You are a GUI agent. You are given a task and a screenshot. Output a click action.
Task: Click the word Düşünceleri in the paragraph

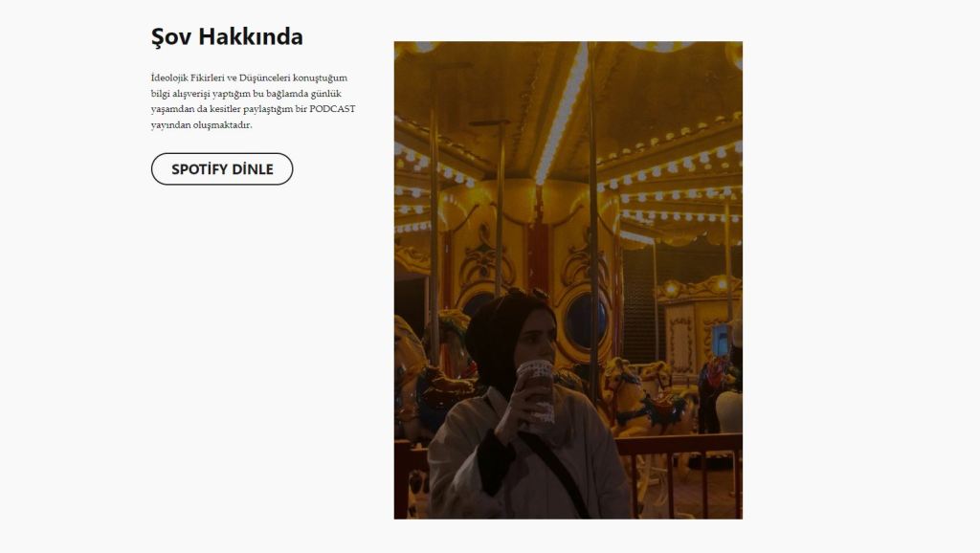[x=265, y=78]
